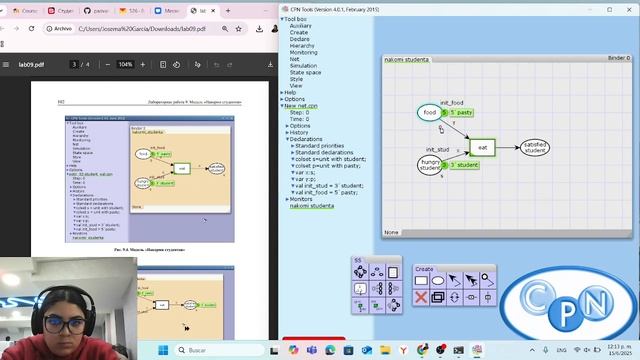
Task: Click the PDF zoom percentage field
Action: pyautogui.click(x=125, y=64)
